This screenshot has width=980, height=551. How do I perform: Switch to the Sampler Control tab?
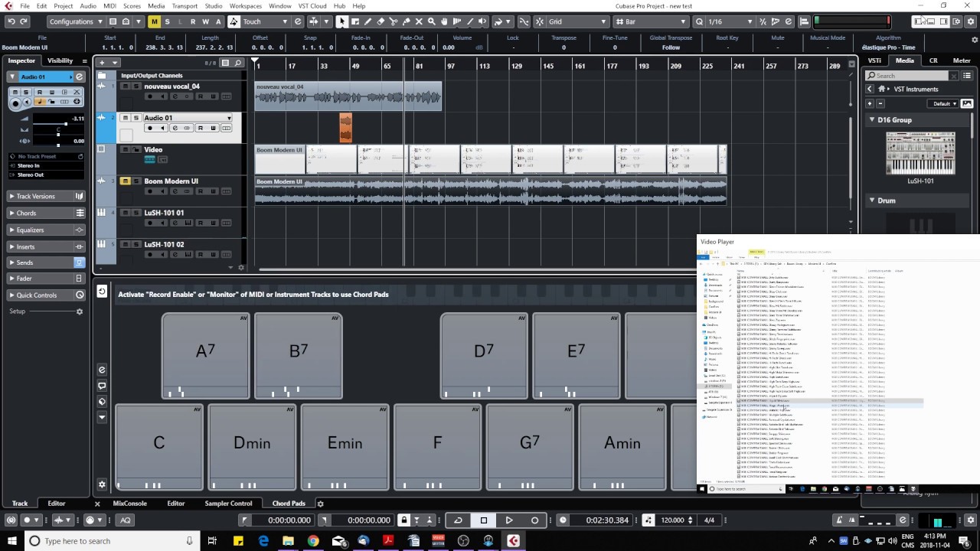[x=228, y=504]
